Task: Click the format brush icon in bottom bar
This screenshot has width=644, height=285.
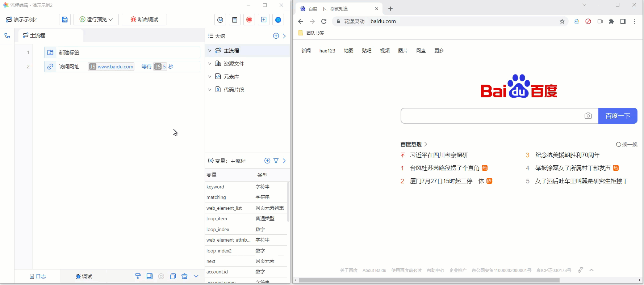Action: [138, 276]
